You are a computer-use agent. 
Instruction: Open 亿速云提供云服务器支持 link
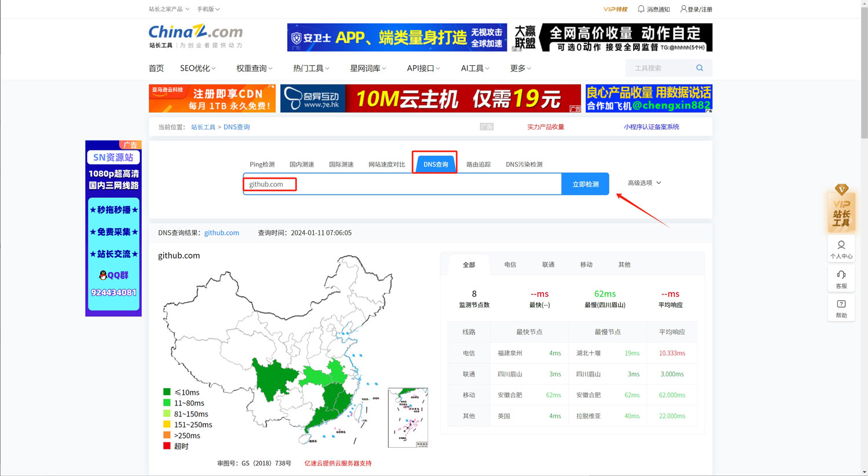click(x=338, y=463)
